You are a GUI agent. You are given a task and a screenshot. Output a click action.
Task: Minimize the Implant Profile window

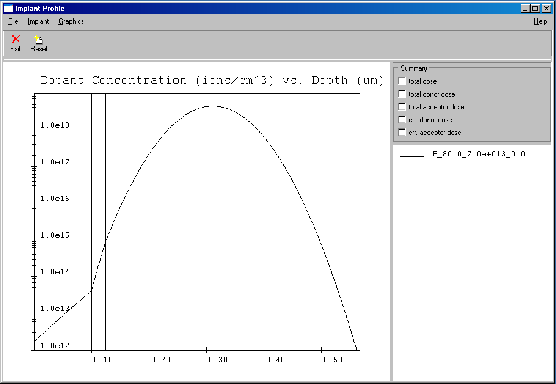[526, 9]
